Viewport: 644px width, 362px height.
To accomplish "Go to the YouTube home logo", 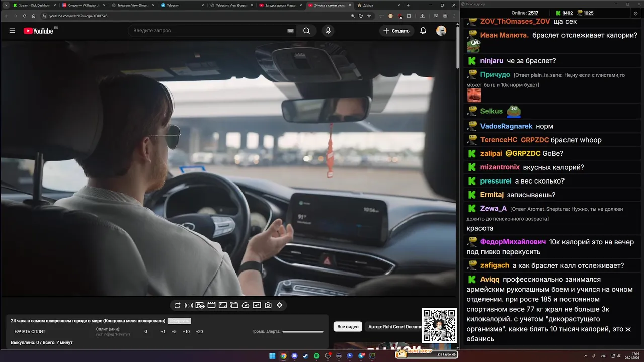I will point(38,31).
